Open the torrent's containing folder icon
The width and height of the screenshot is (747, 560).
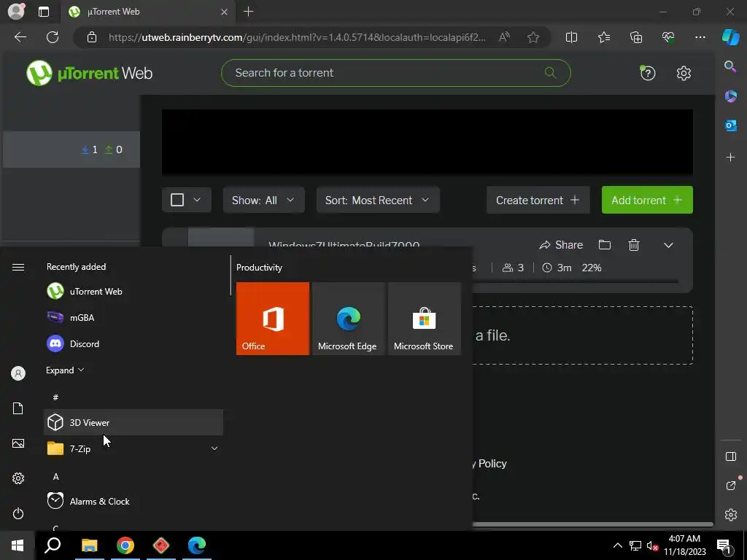click(x=605, y=245)
